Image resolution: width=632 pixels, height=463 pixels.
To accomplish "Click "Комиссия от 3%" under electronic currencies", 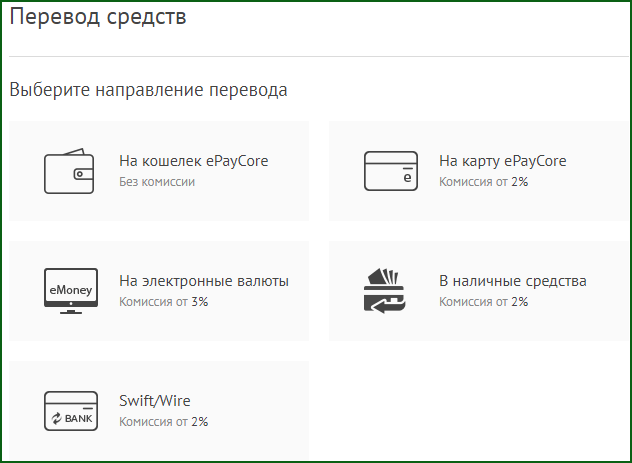I will 163,302.
